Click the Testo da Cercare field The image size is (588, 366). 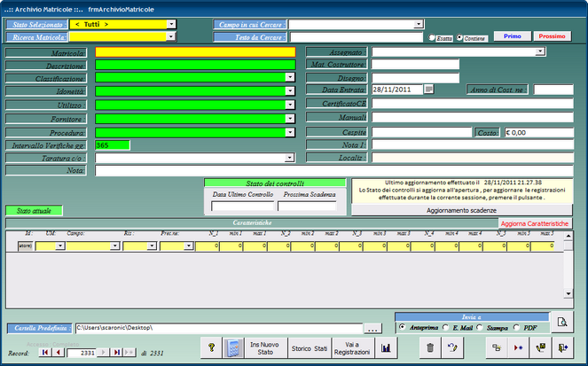pos(357,37)
